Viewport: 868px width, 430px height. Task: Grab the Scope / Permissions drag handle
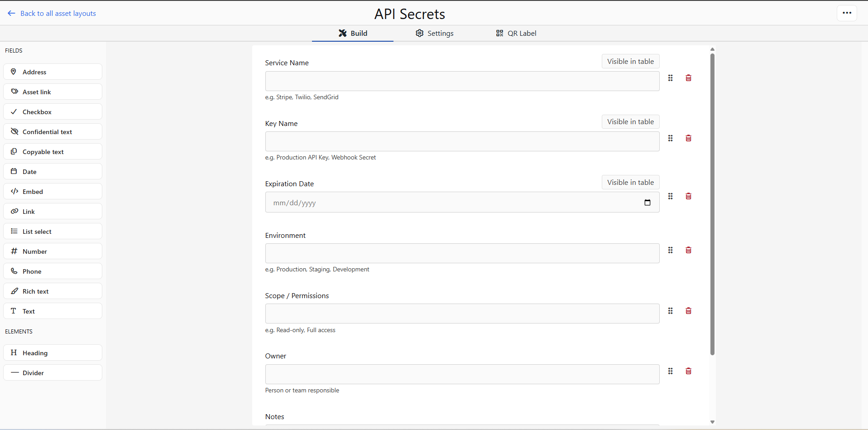pyautogui.click(x=671, y=311)
